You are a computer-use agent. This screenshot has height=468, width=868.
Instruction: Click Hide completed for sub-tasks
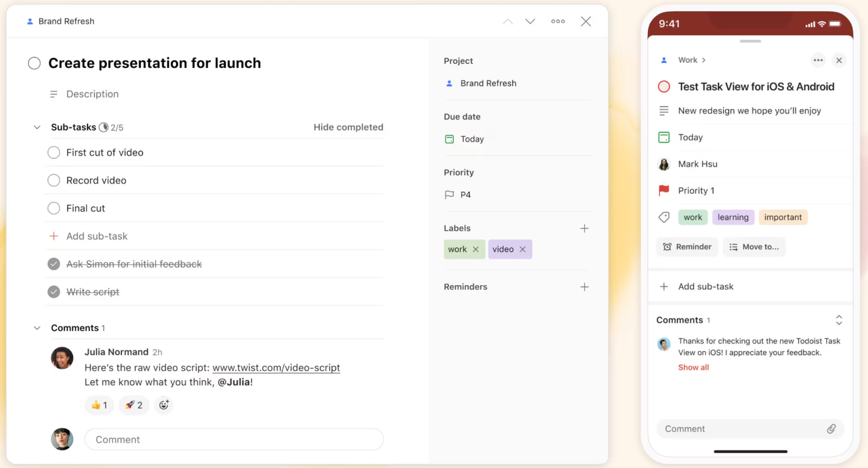coord(348,127)
